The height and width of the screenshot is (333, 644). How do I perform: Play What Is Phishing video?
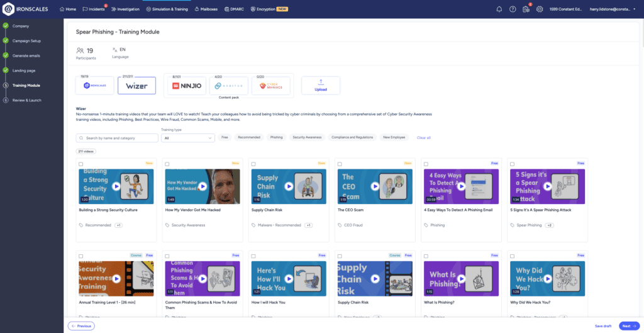tap(461, 279)
